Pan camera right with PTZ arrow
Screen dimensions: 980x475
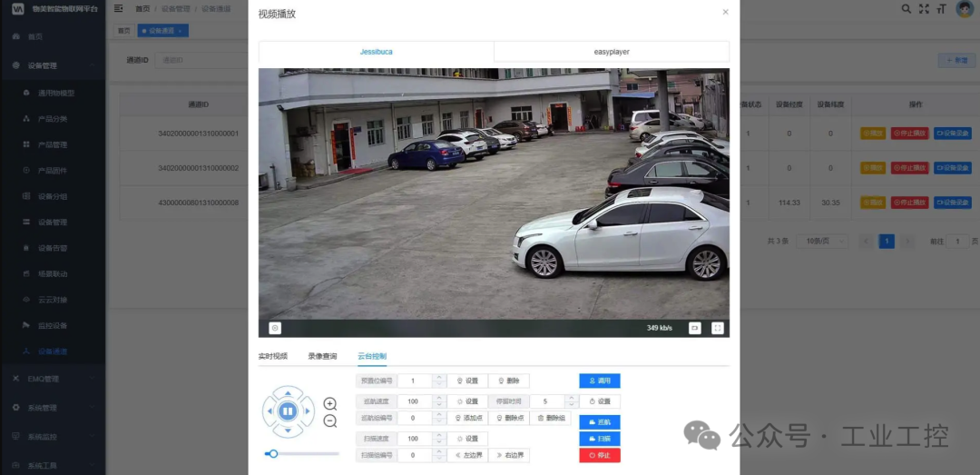[x=307, y=411]
